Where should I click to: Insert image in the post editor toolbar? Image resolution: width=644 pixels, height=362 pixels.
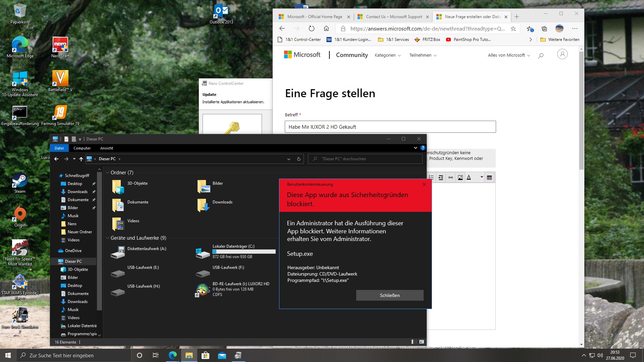pos(460,178)
